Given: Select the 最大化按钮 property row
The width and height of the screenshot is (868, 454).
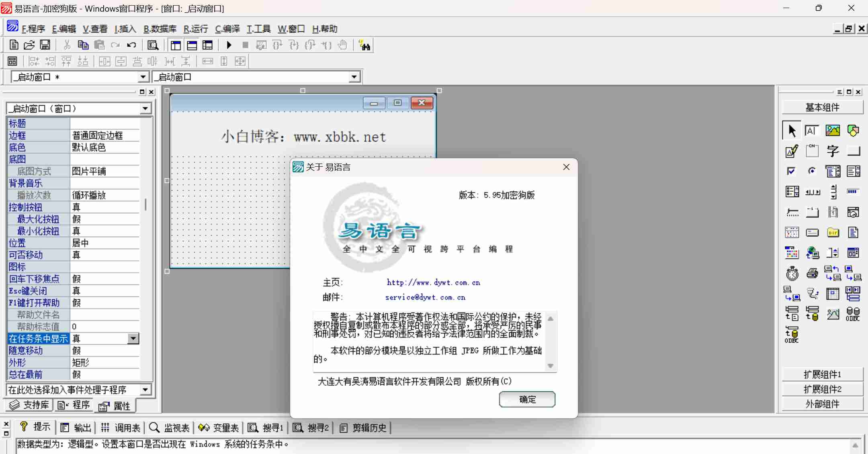Looking at the screenshot, I should tap(74, 219).
